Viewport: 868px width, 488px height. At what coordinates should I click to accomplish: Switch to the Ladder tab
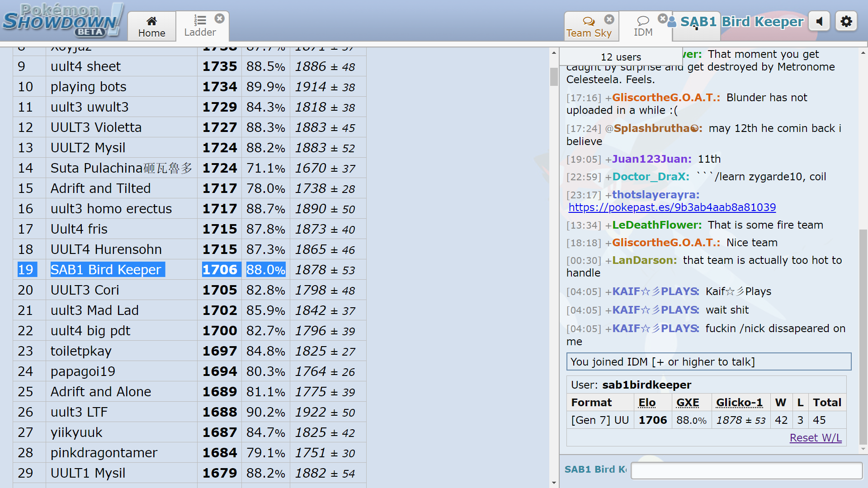200,26
